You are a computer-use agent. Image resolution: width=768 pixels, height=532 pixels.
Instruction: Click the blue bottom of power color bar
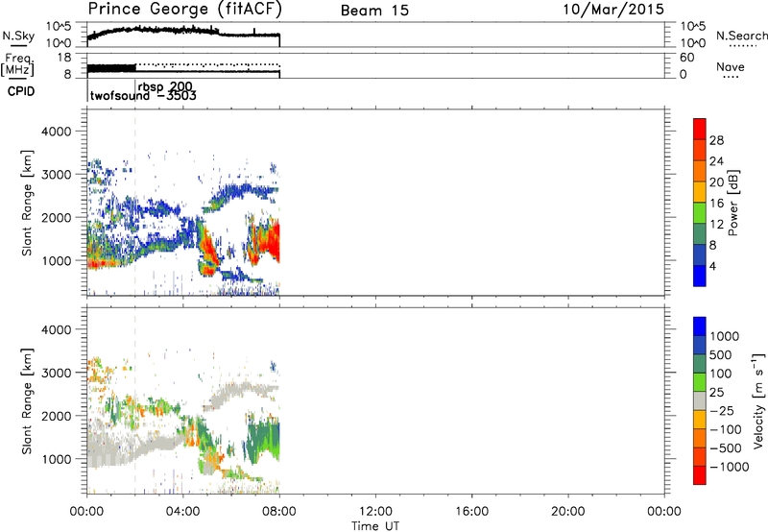tap(700, 276)
